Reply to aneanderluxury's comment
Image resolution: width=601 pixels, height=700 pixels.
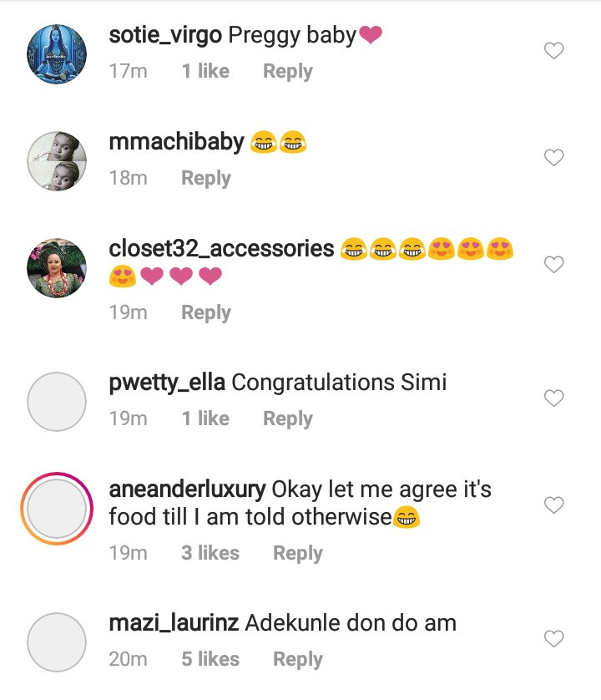click(298, 553)
